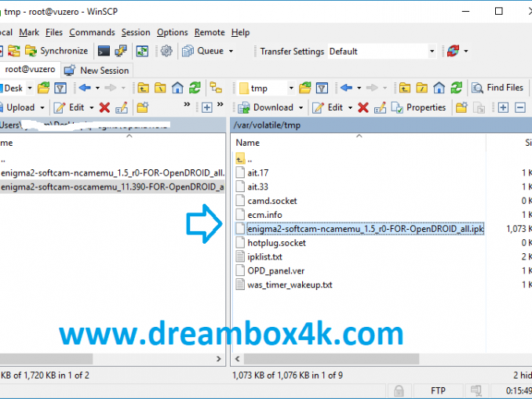
Task: Click the reconnect session globe icon
Action: [x=453, y=51]
